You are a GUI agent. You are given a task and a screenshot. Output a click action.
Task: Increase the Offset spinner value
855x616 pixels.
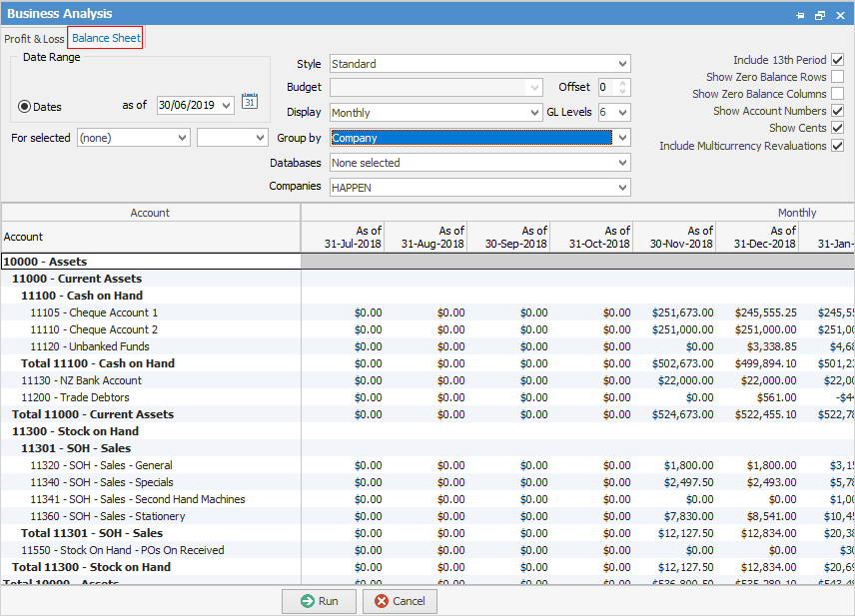(x=624, y=84)
